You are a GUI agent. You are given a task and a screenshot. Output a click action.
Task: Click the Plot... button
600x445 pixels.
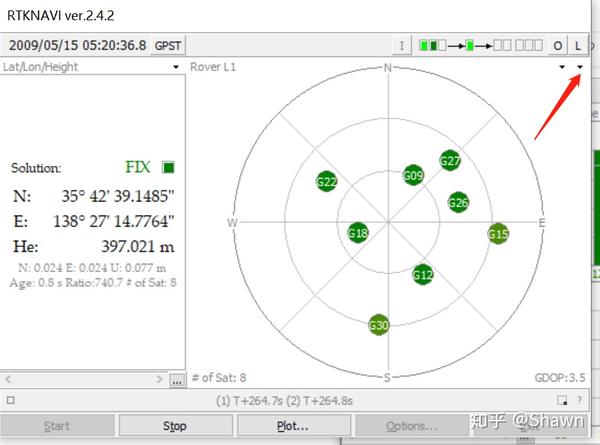[293, 425]
